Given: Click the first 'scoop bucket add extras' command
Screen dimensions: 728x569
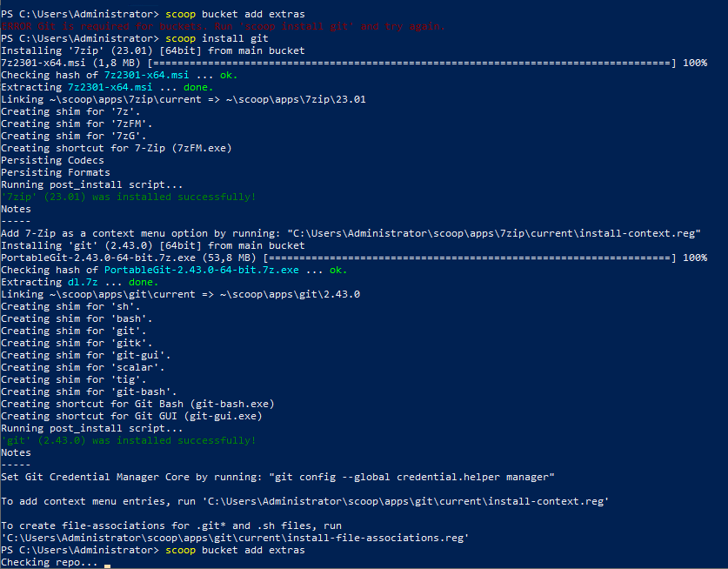Looking at the screenshot, I should pos(235,15).
